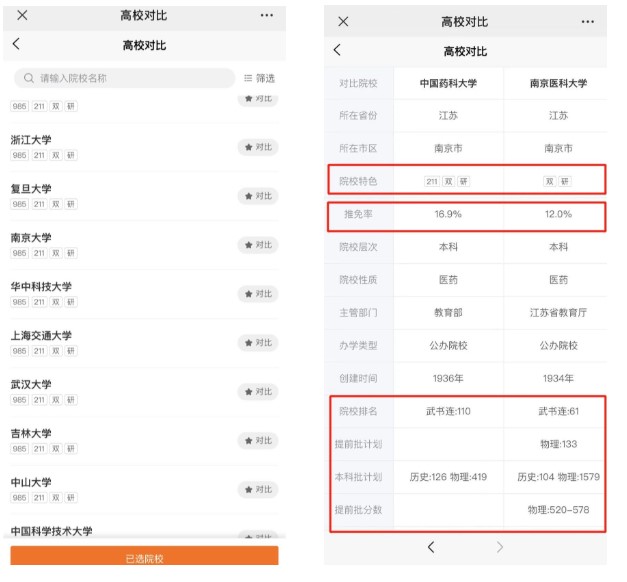
Task: Select 南京大学 in the list
Action: [31, 238]
